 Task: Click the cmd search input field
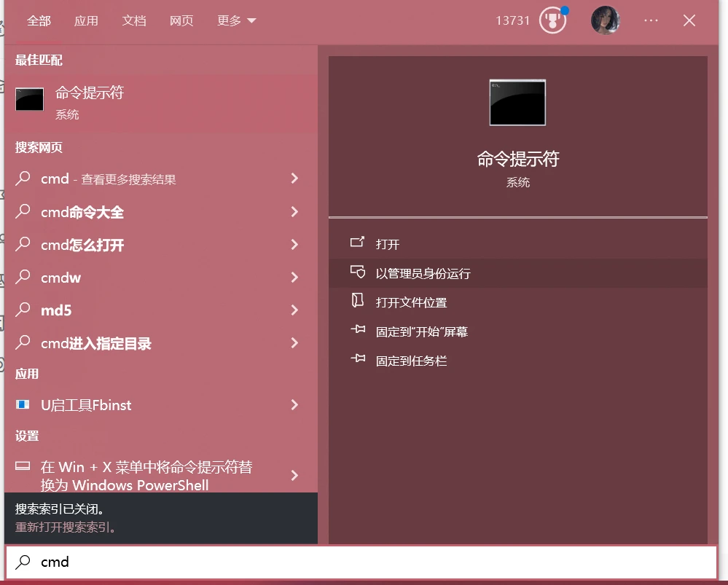pyautogui.click(x=361, y=562)
